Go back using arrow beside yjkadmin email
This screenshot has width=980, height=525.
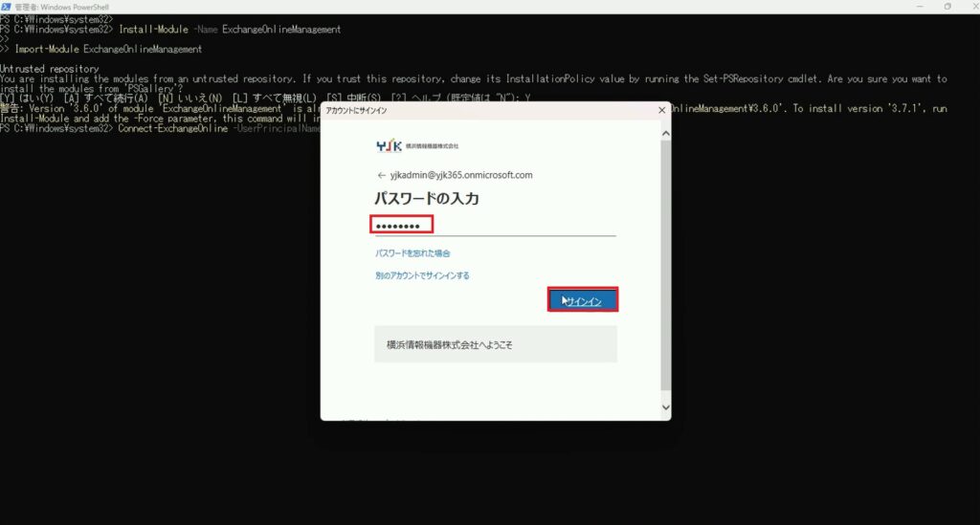coord(381,175)
